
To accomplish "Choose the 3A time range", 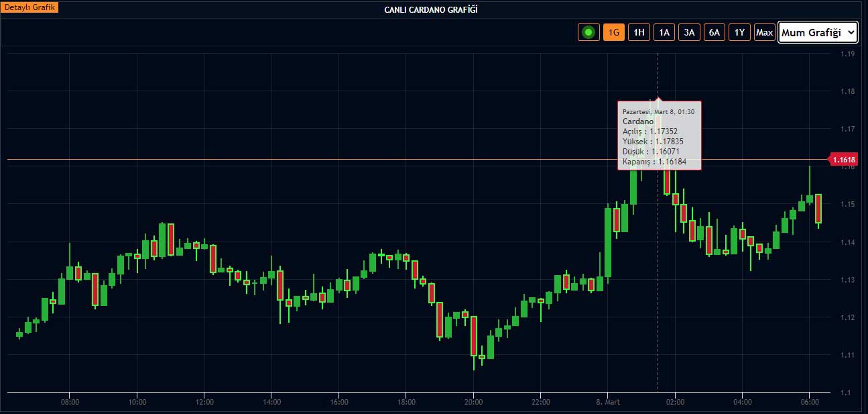I will 689,32.
